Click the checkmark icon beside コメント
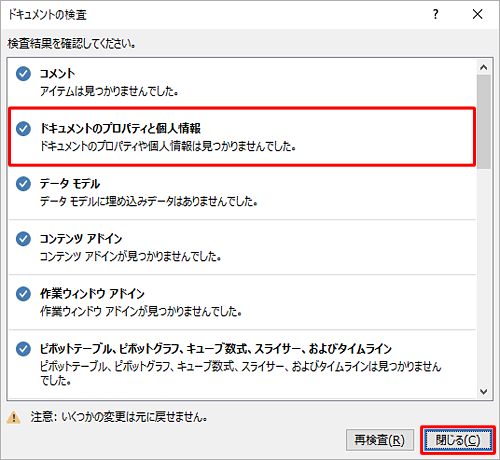Screen dimensions: 500x460 pos(23,74)
